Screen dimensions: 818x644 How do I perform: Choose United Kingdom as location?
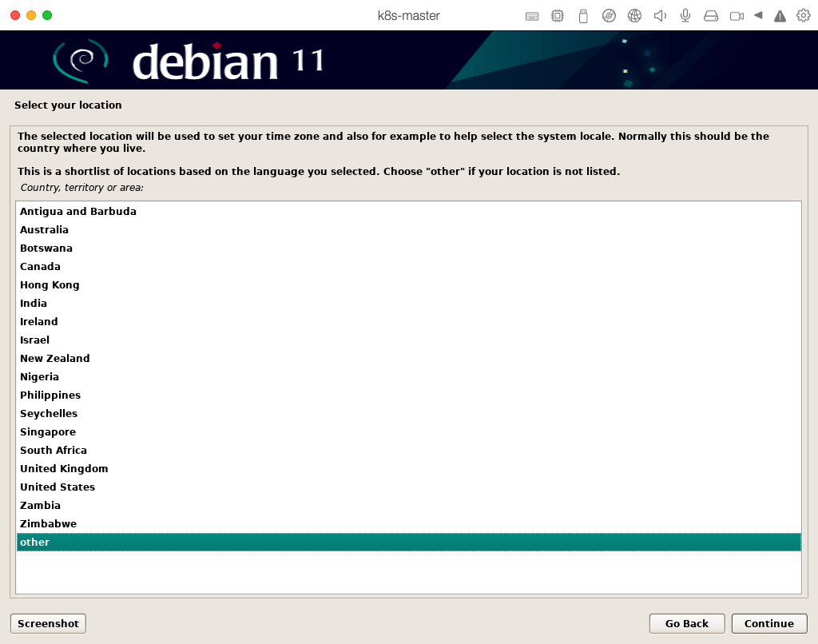(x=408, y=469)
